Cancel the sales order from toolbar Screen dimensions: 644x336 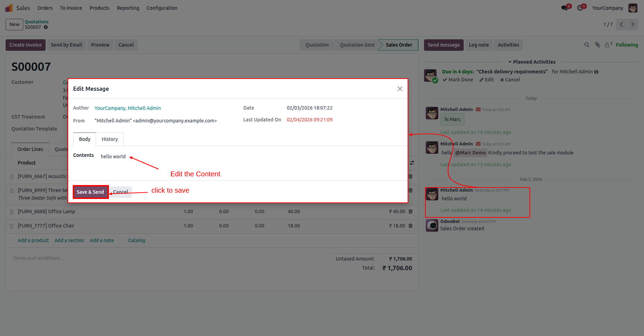click(126, 45)
